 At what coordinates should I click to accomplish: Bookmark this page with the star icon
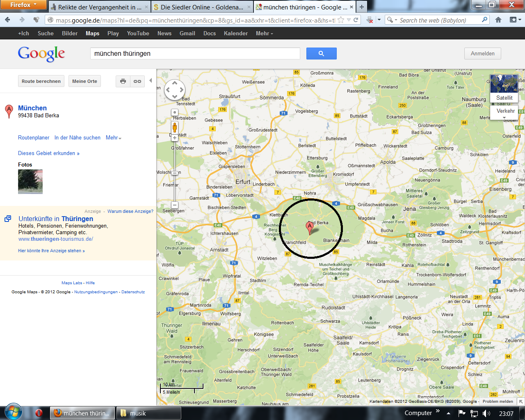(341, 20)
